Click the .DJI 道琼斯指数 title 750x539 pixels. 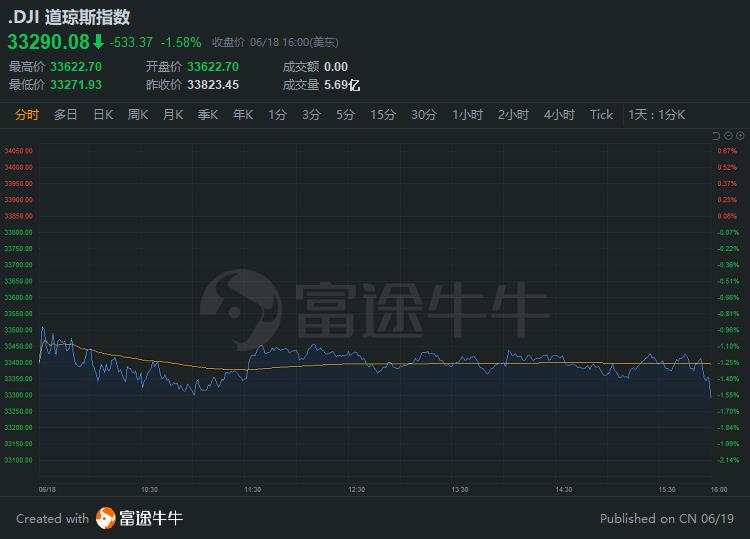tap(69, 17)
